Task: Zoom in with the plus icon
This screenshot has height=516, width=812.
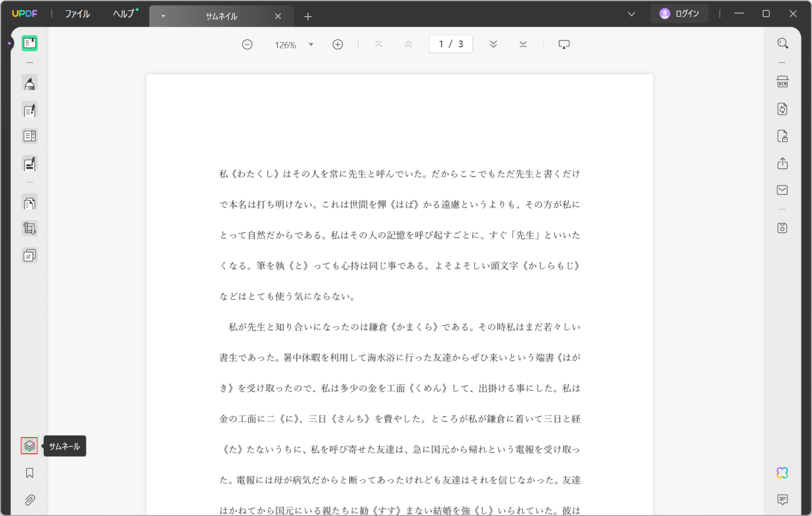Action: (338, 45)
